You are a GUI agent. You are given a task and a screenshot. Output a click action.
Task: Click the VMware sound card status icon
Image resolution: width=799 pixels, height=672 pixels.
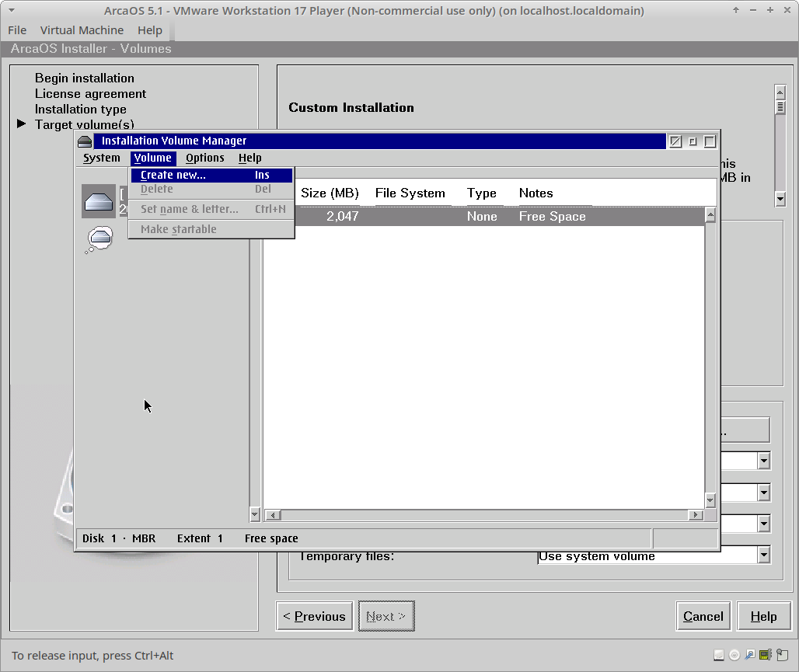point(765,655)
